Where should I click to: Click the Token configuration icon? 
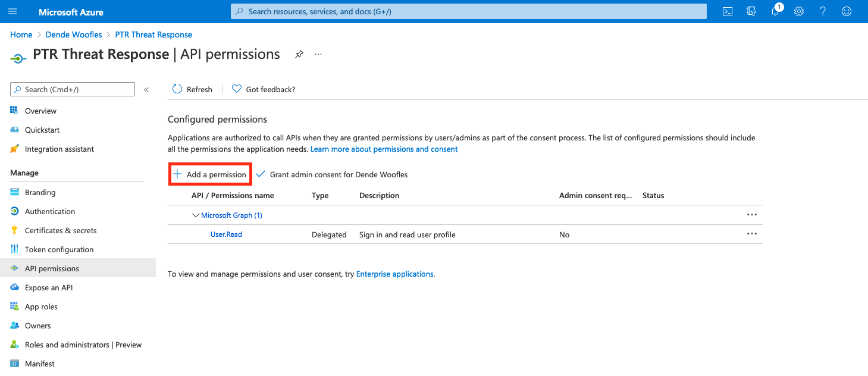[15, 249]
